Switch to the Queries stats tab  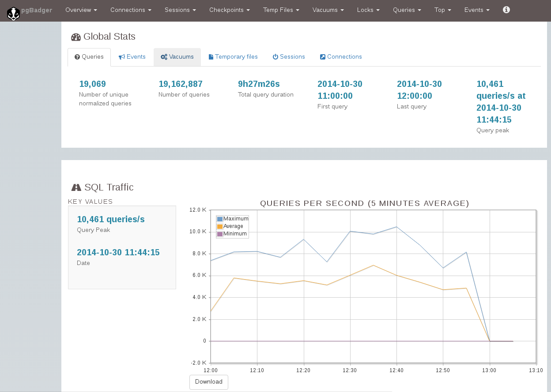coord(89,57)
